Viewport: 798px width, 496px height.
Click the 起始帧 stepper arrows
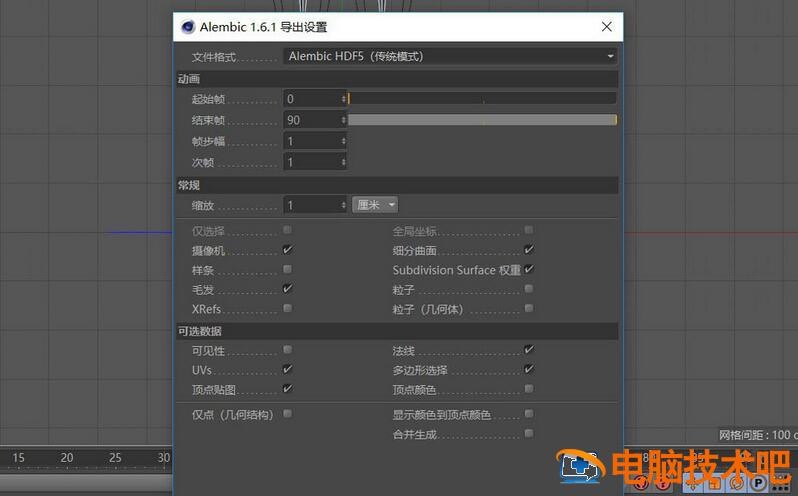click(x=344, y=99)
